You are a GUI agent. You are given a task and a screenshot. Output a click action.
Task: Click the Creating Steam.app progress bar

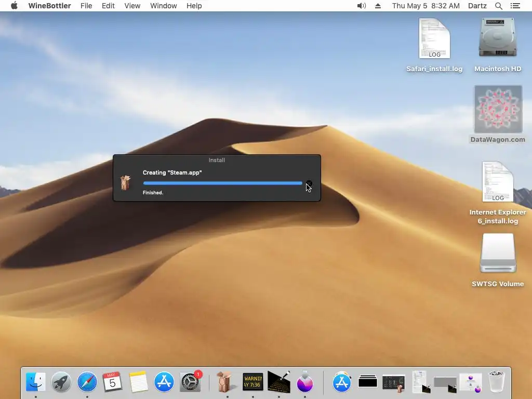[222, 183]
